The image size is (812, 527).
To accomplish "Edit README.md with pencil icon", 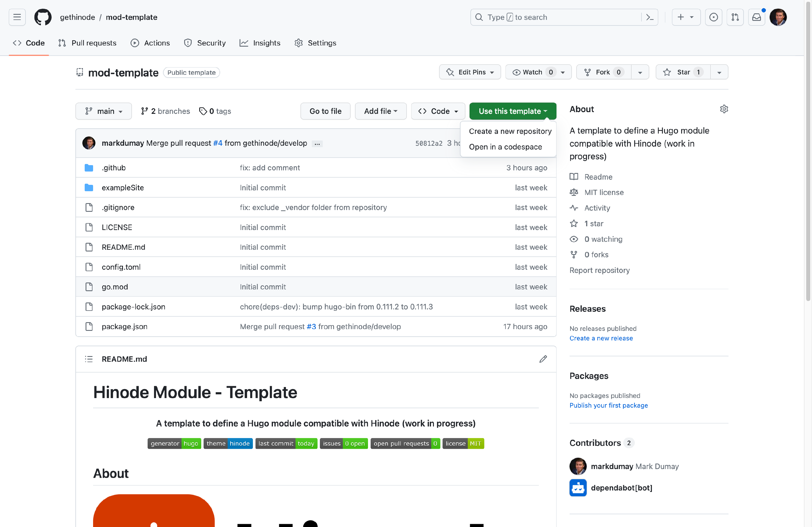I will click(543, 359).
